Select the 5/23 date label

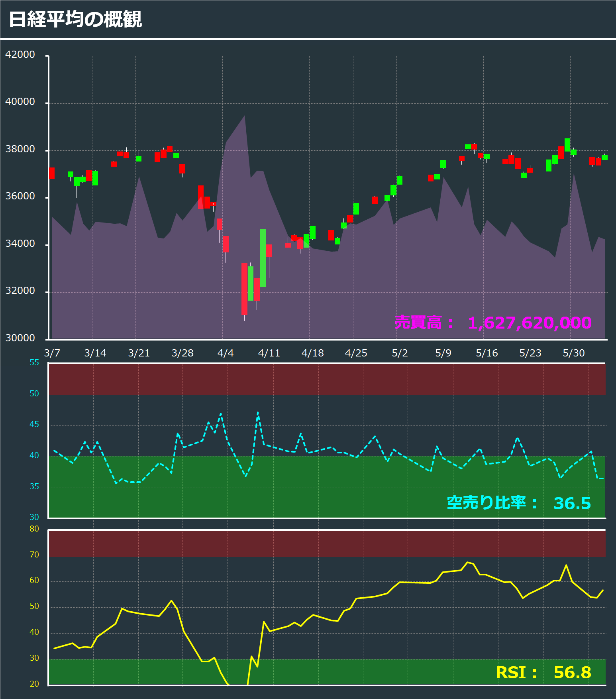pos(530,353)
